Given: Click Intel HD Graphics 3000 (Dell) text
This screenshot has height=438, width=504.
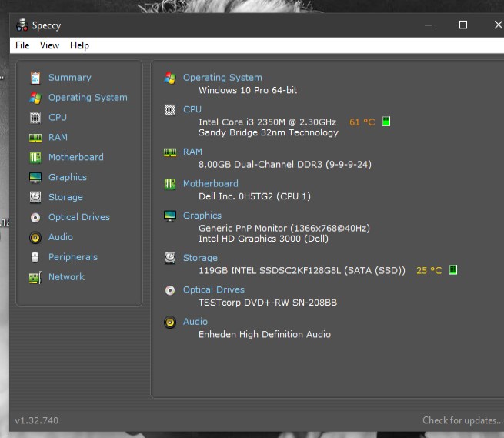Looking at the screenshot, I should 264,239.
